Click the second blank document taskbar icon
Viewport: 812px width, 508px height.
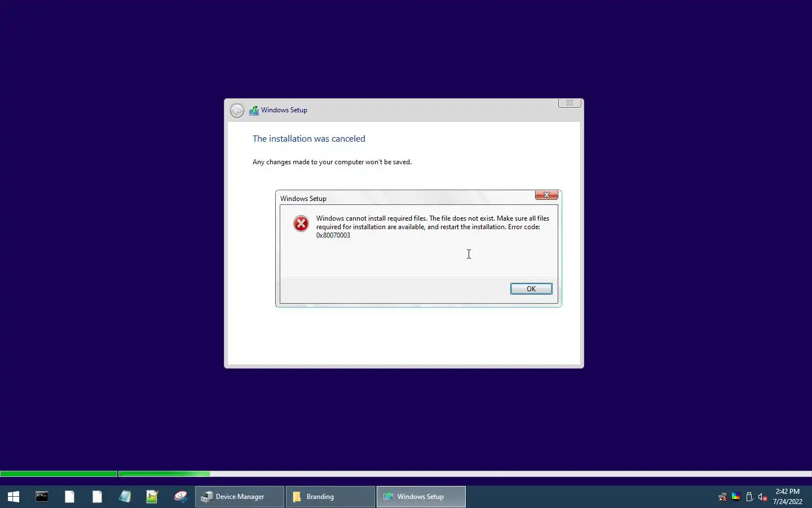(97, 497)
